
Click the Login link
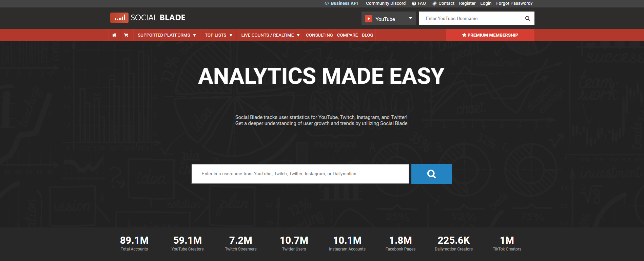[x=486, y=3]
